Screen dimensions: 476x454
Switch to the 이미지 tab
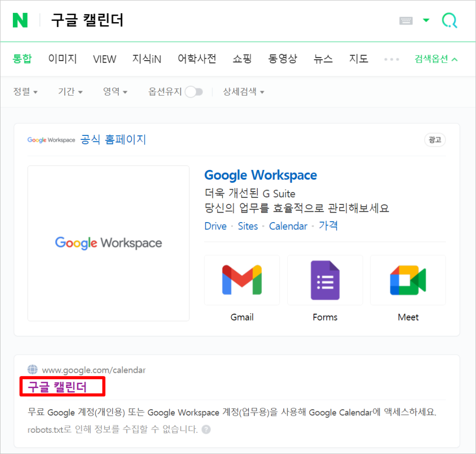[63, 59]
